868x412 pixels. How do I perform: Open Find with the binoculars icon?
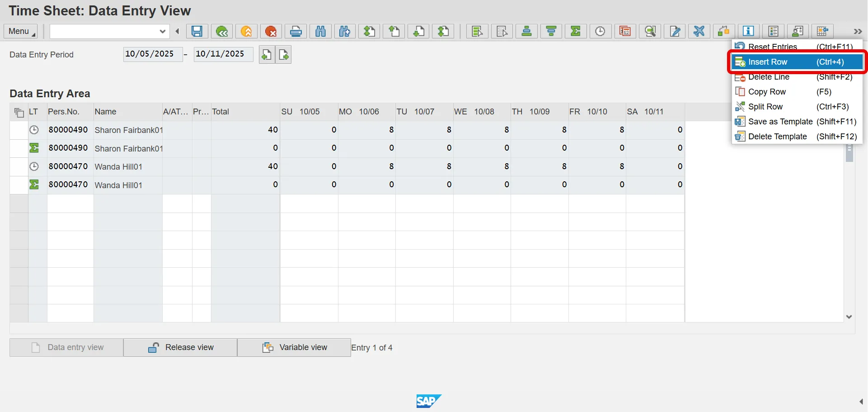click(x=321, y=31)
